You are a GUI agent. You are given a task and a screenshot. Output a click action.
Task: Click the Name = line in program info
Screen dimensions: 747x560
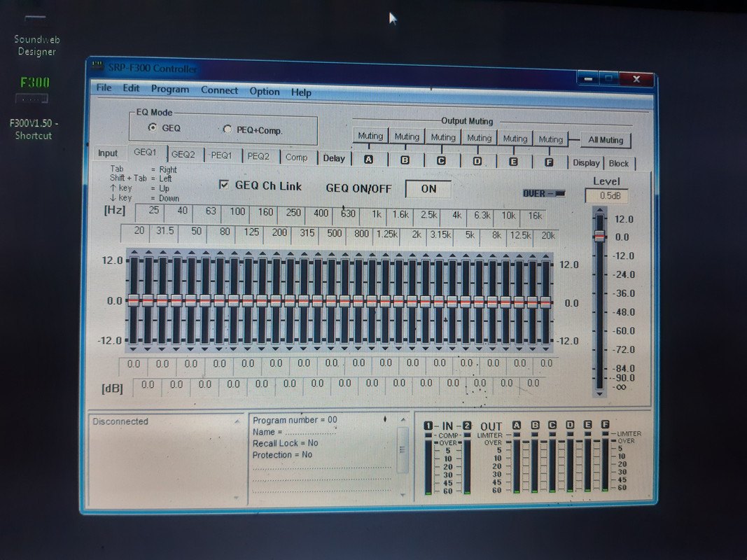point(294,432)
